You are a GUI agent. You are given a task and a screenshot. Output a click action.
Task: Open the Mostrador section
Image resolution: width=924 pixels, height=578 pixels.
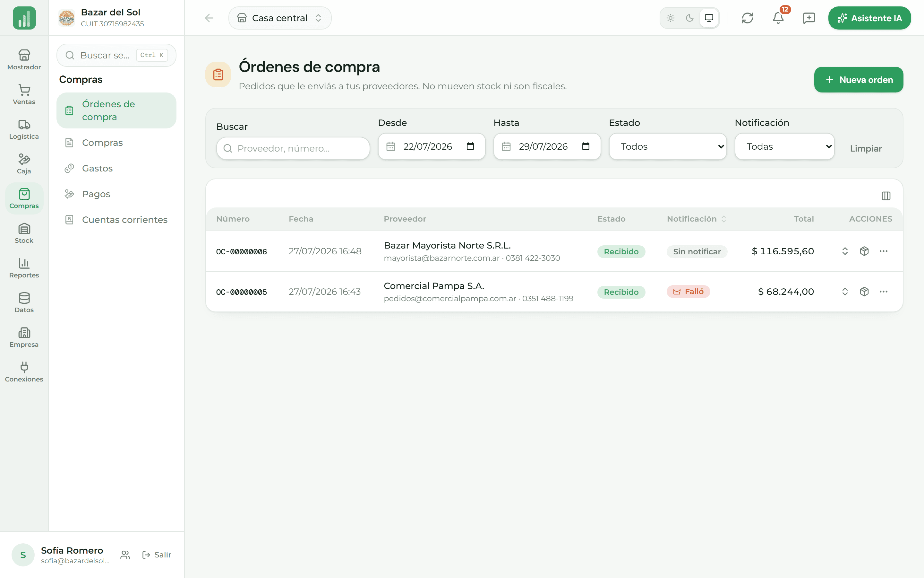coord(24,60)
